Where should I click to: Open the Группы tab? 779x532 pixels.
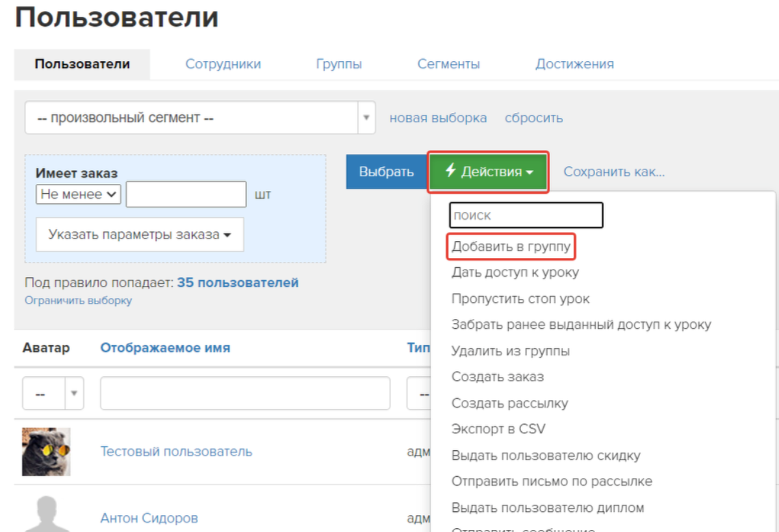pos(339,64)
